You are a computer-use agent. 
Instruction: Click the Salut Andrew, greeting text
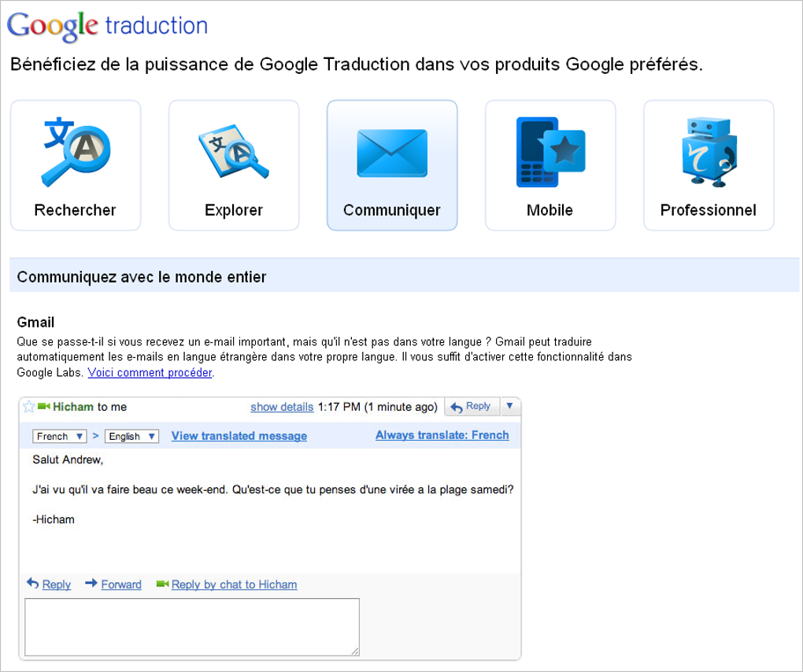[x=68, y=460]
